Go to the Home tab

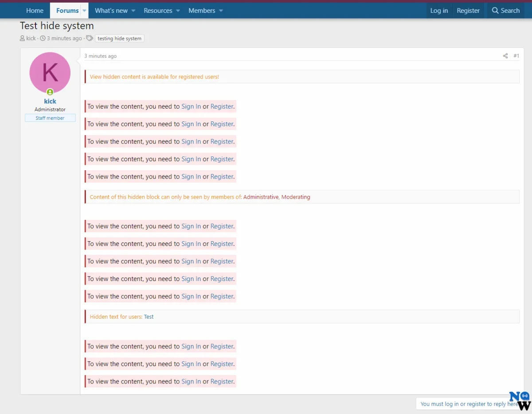(x=35, y=11)
